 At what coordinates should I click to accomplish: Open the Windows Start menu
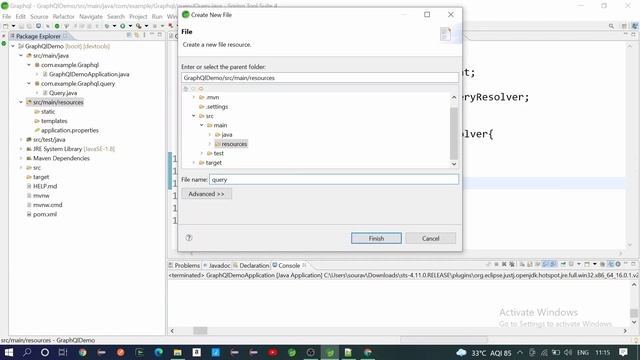tap(8, 352)
